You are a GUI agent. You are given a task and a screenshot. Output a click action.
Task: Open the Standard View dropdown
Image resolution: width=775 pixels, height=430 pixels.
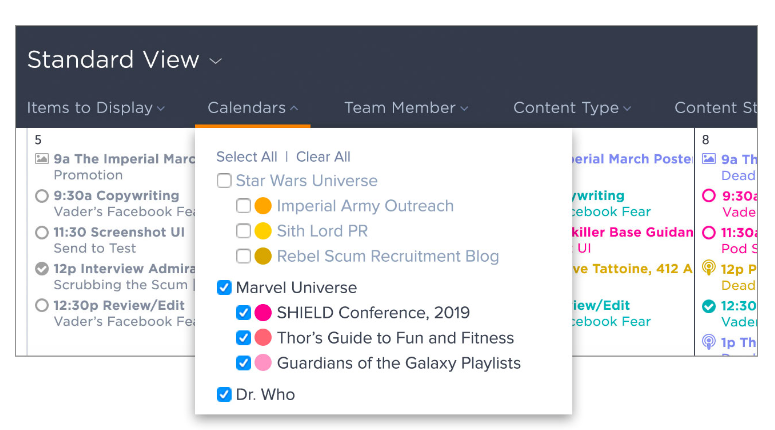(x=124, y=60)
